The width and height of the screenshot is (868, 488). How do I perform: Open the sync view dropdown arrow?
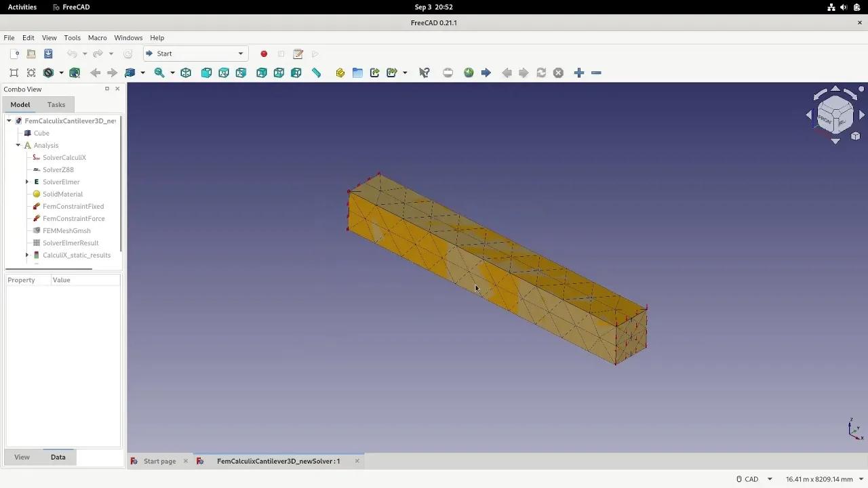(x=143, y=73)
